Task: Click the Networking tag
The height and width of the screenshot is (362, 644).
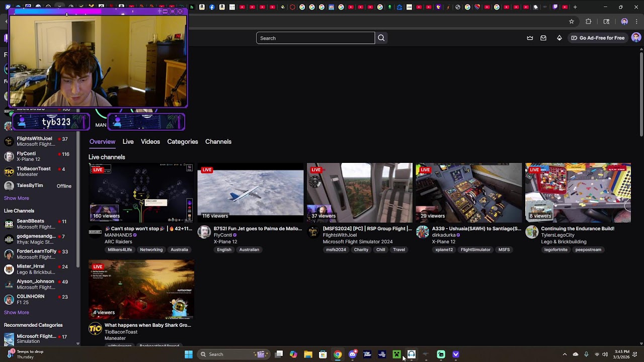Action: tap(151, 250)
